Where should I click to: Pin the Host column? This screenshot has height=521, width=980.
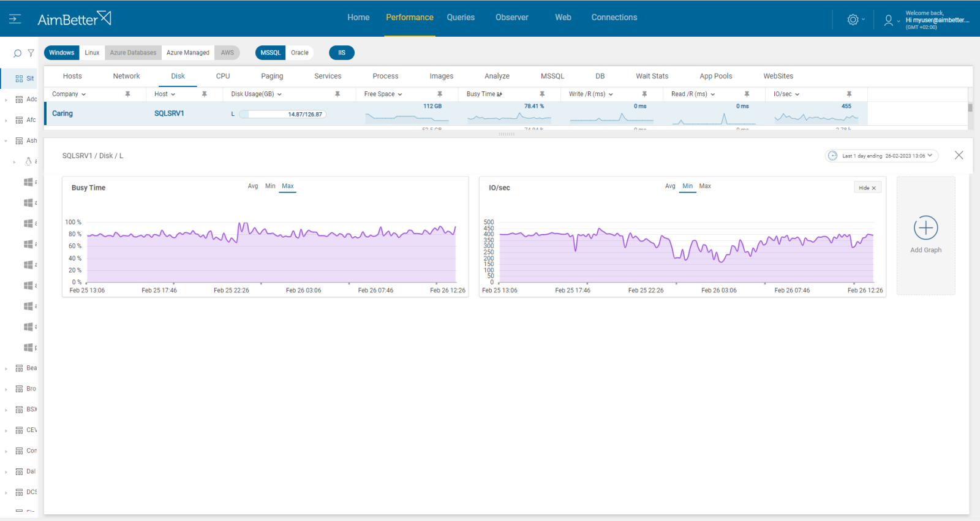[204, 94]
